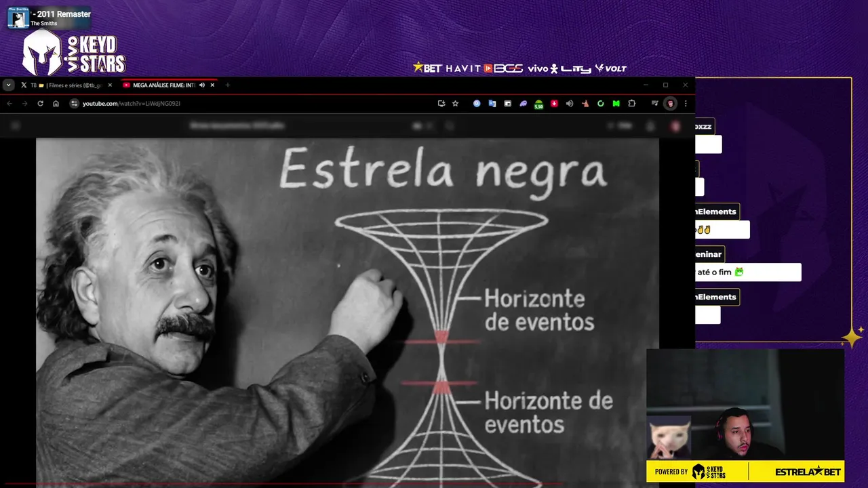Open the blue circular extension icon
868x488 pixels.
[x=477, y=104]
